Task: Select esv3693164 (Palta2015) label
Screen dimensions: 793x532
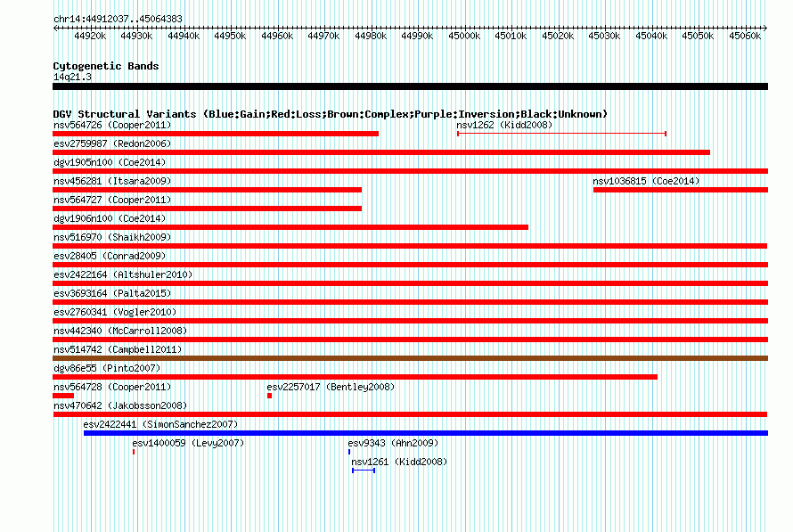Action: point(112,293)
